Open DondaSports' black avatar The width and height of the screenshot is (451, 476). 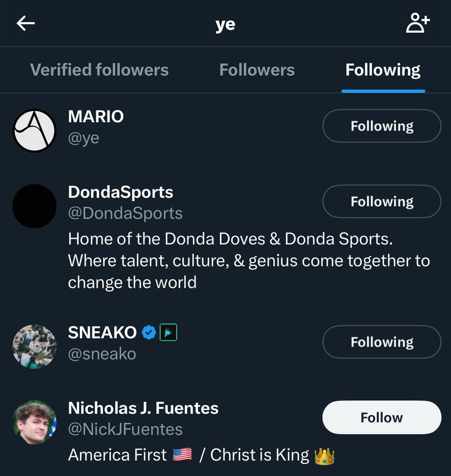click(34, 206)
